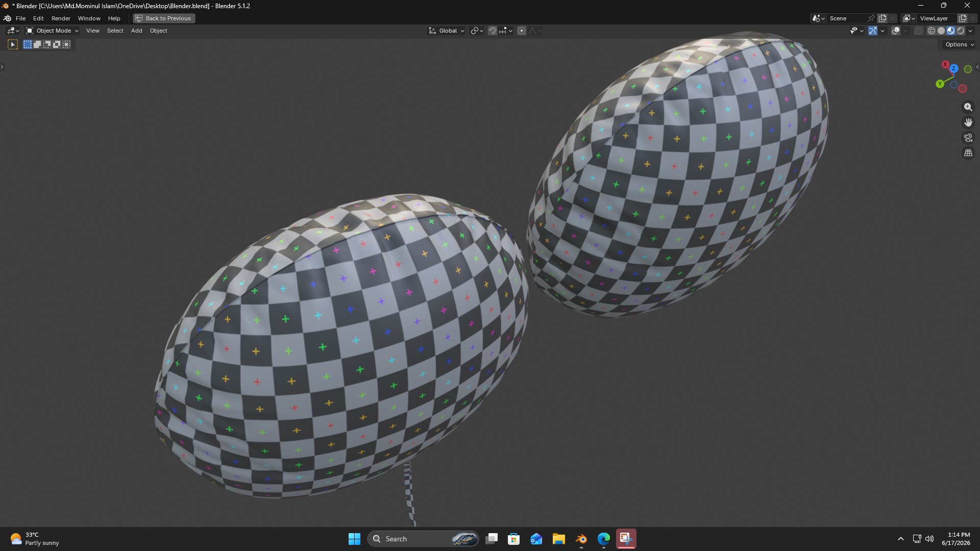Open the Windows Start menu
The image size is (980, 551).
354,539
